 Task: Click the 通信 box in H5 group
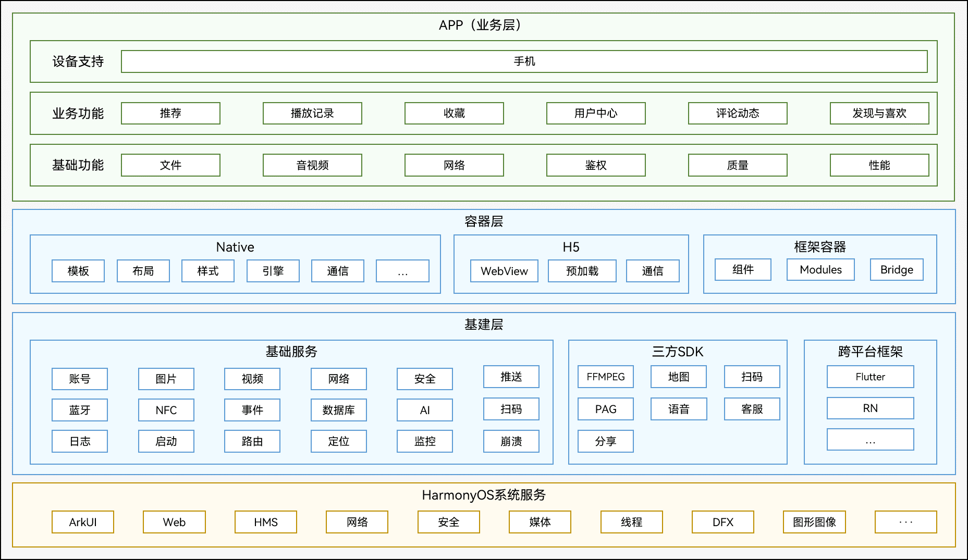point(653,271)
